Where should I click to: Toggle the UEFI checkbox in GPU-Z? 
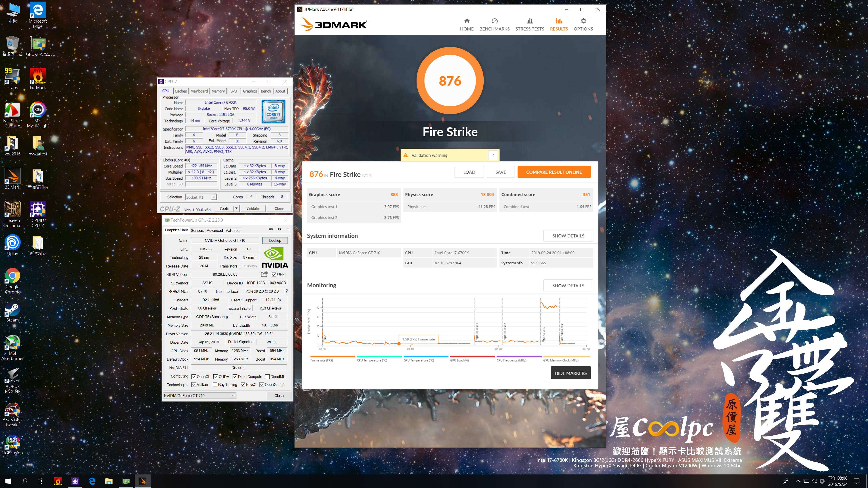[x=274, y=274]
